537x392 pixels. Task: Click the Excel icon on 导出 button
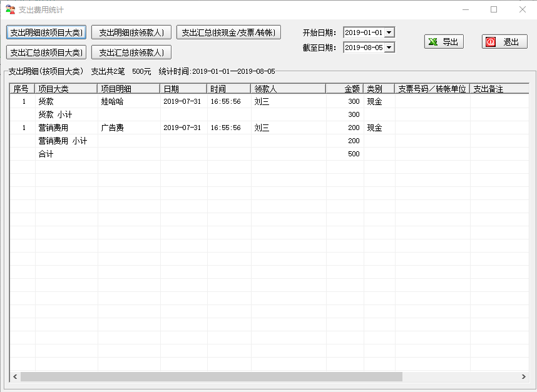pyautogui.click(x=432, y=42)
